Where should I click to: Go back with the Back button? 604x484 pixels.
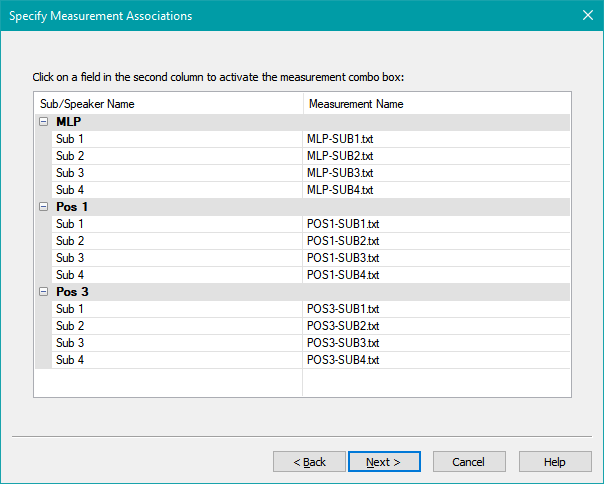pyautogui.click(x=309, y=462)
